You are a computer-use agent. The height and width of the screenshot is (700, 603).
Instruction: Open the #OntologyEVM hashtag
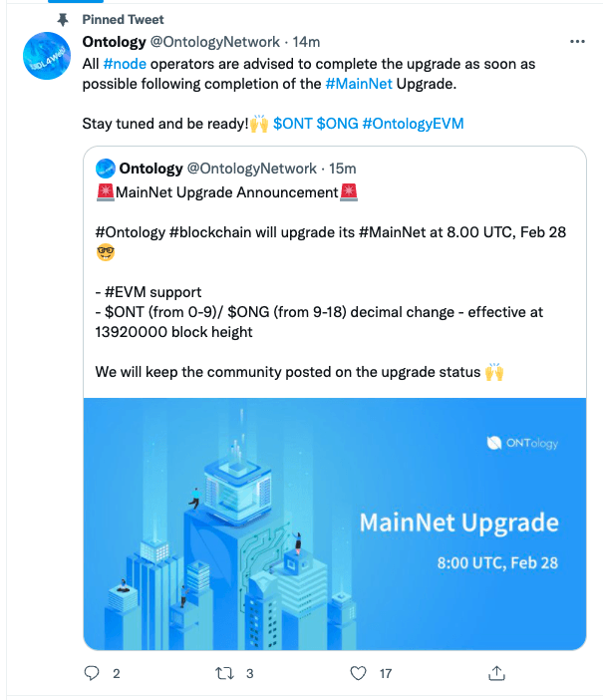(413, 124)
